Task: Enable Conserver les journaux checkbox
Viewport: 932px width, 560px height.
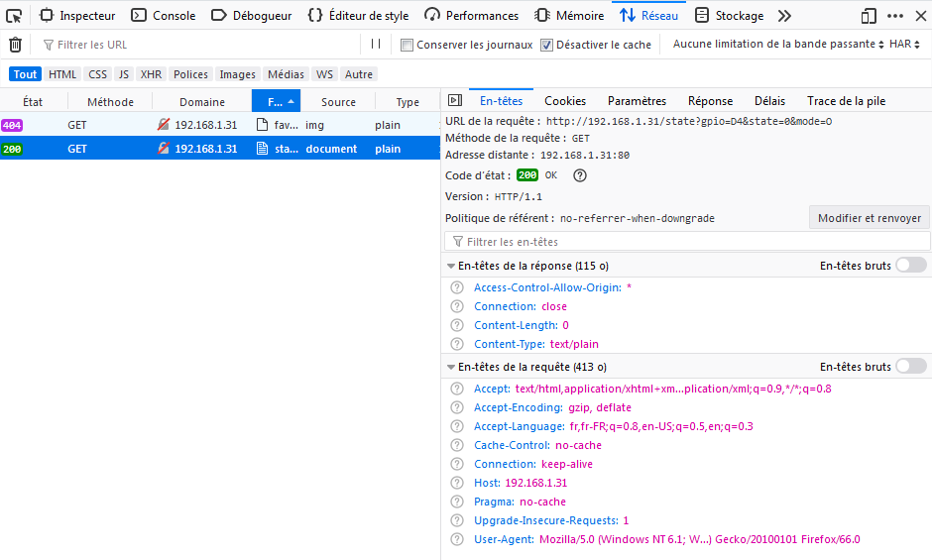Action: (407, 45)
